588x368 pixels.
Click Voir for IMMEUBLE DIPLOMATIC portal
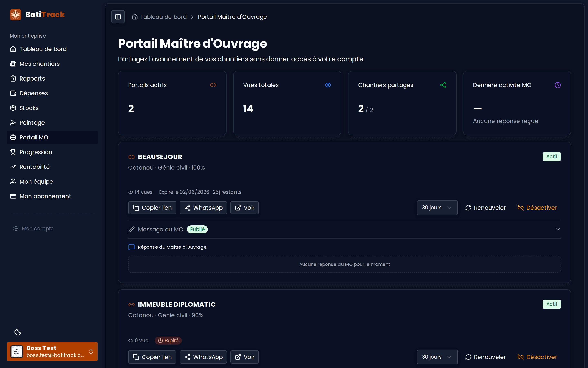[244, 357]
